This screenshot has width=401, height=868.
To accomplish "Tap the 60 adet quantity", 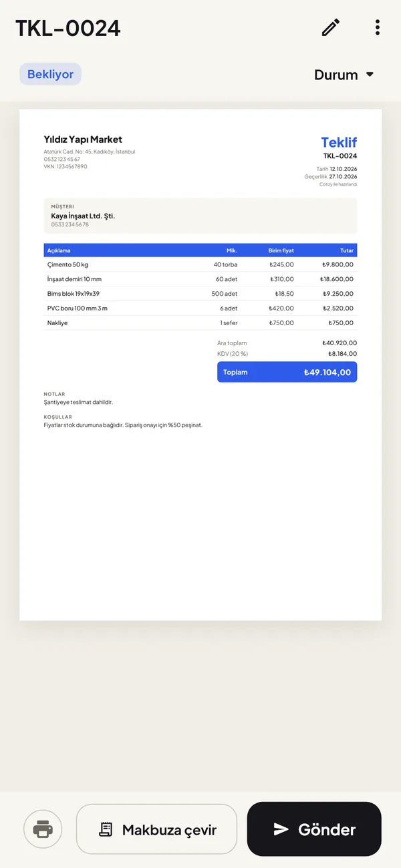I will click(227, 279).
